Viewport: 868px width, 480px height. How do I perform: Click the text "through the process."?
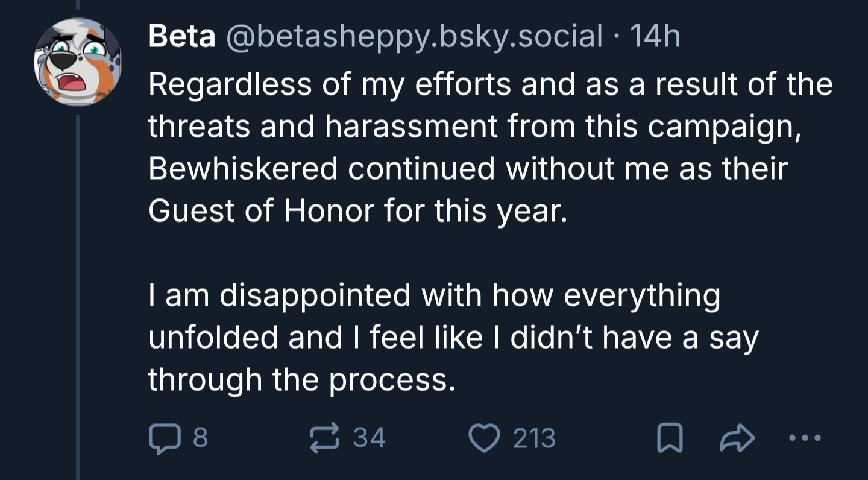pos(300,379)
